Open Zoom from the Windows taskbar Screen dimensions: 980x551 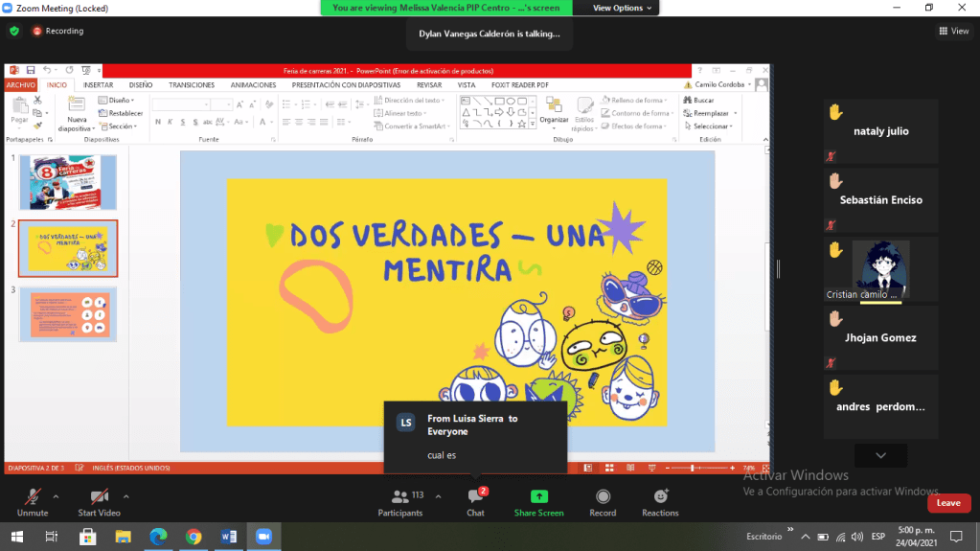[263, 536]
